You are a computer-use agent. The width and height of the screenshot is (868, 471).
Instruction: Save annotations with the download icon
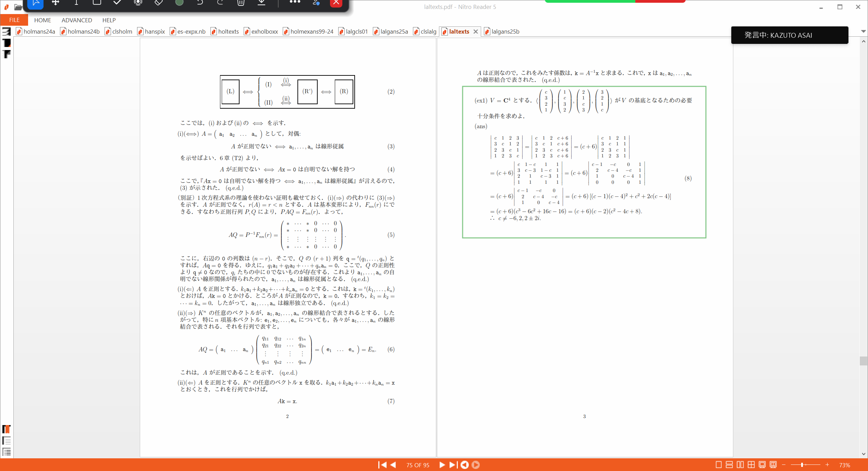(261, 3)
